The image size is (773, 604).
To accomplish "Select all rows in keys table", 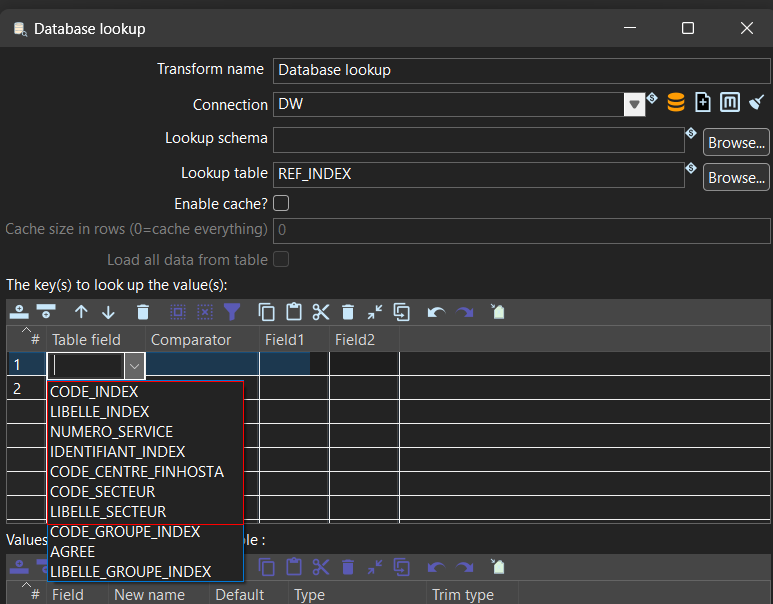I will tap(178, 312).
